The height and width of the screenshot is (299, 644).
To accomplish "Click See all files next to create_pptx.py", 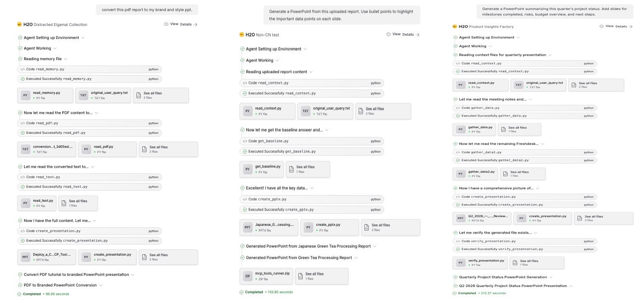I will pyautogui.click(x=390, y=227).
